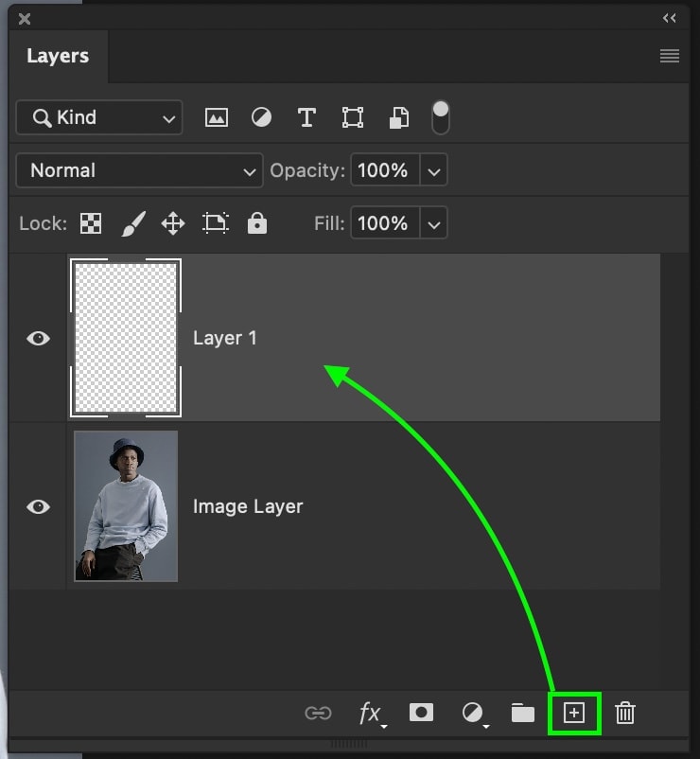Add a layer mask using the mask icon
Screen dimensions: 700x759
tap(421, 713)
